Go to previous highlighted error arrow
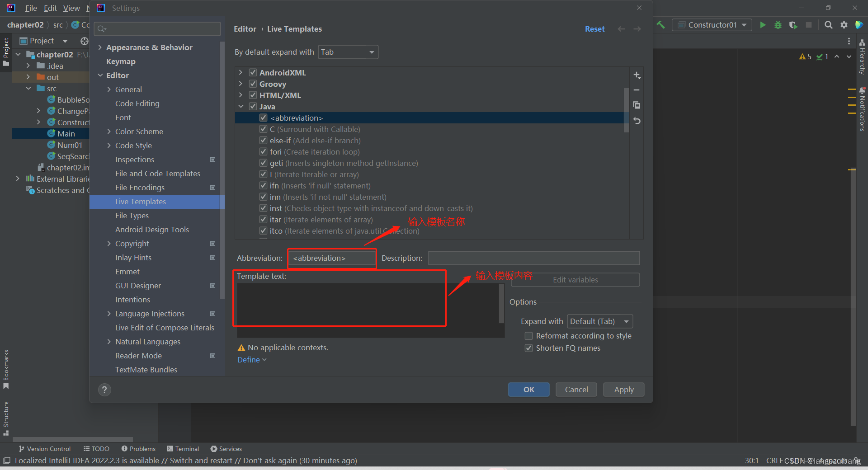The width and height of the screenshot is (868, 470). [837, 56]
